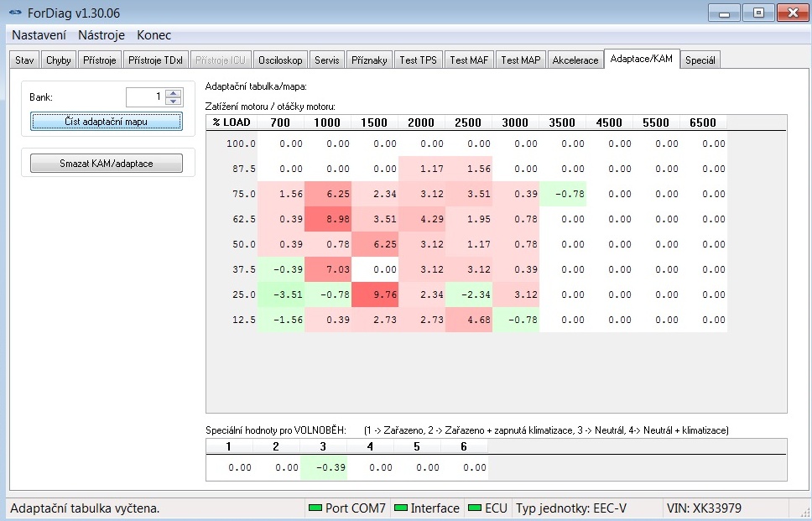Select the Speciál tab
Viewport: 812px width, 521px height.
[700, 60]
